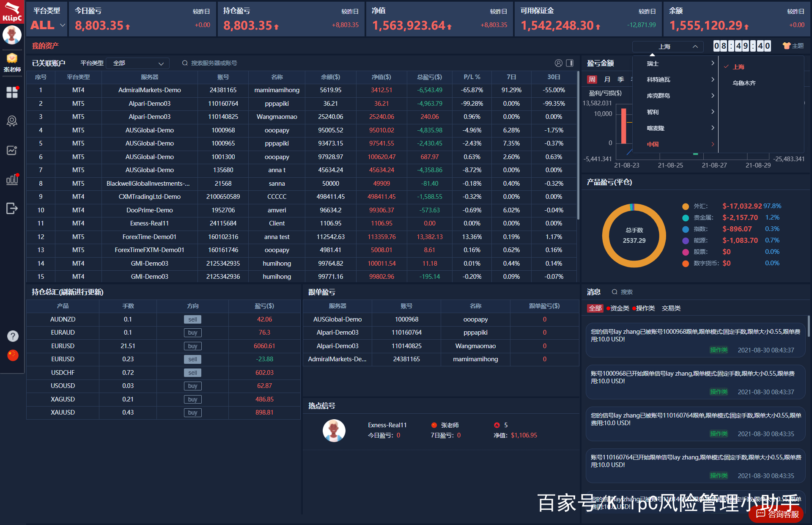
Task: Open the bar statistics icon in sidebar
Action: [12, 179]
